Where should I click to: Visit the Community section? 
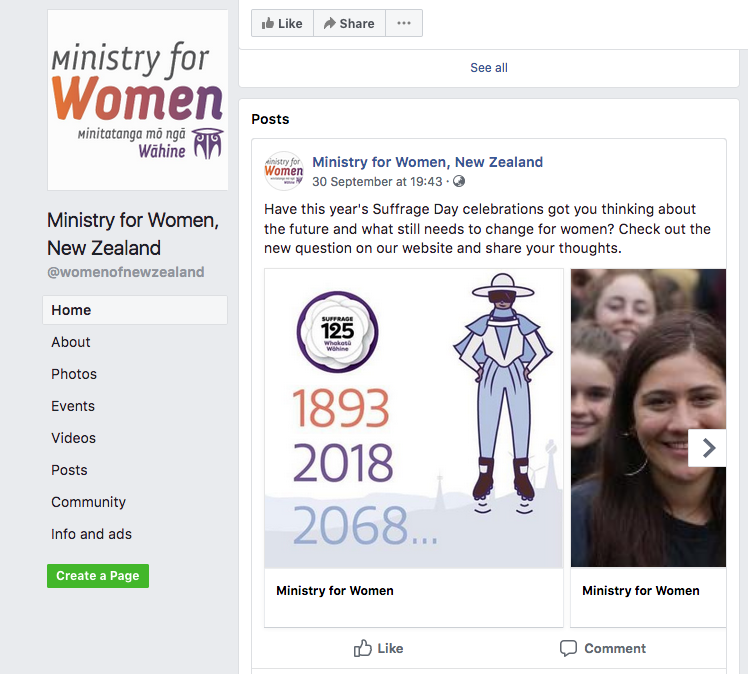coord(88,502)
